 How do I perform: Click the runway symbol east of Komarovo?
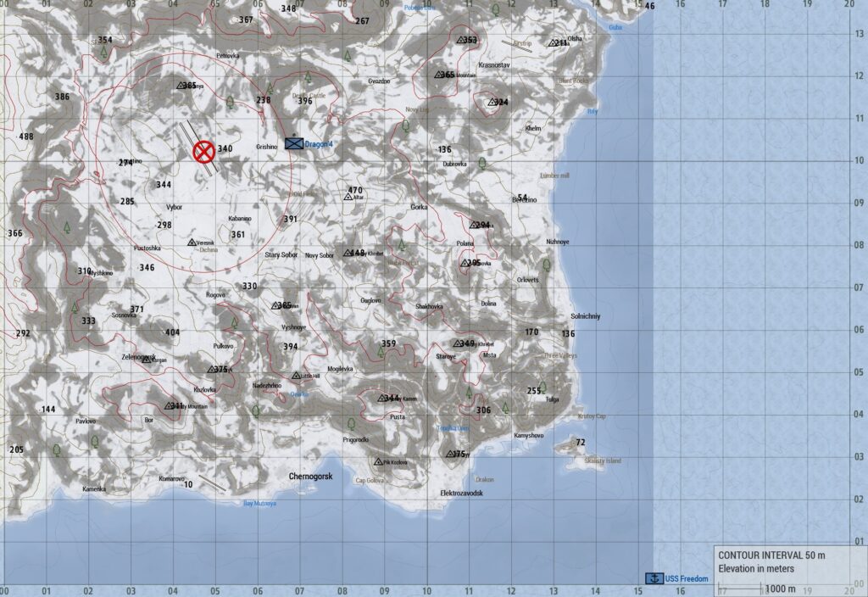212,483
